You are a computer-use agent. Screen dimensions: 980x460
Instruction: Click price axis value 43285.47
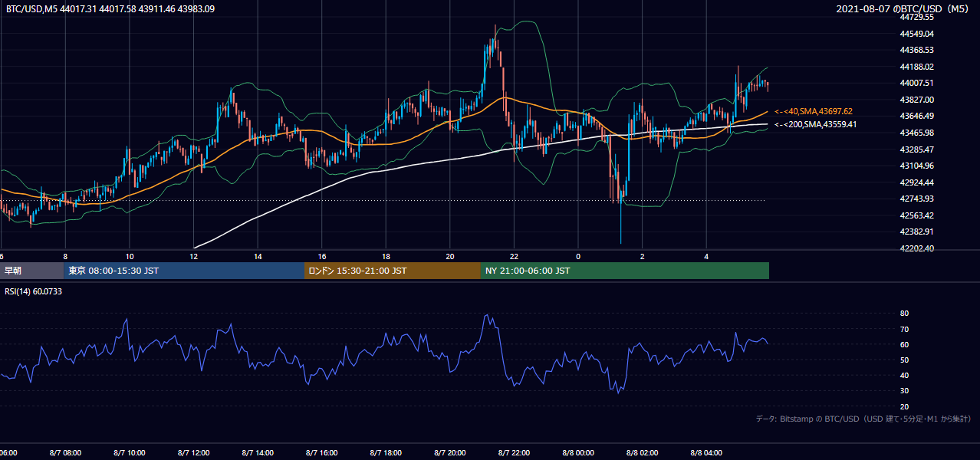(916, 149)
